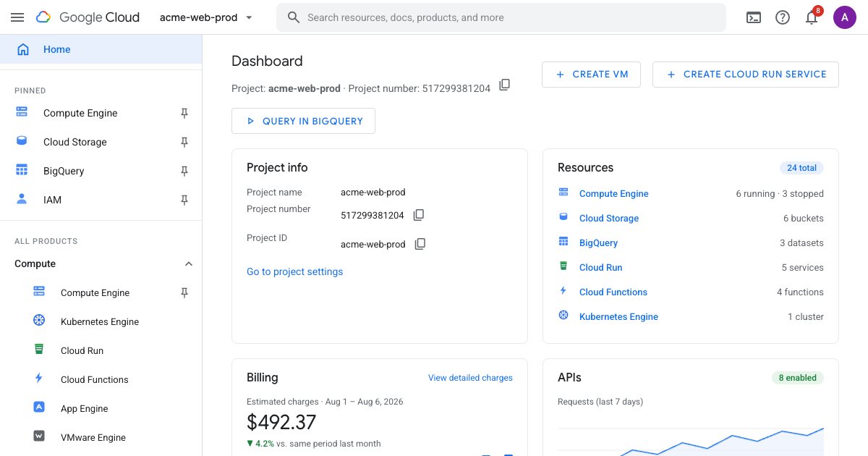Click Cloud Storage icon in Resources card
868x456 pixels.
pos(563,217)
